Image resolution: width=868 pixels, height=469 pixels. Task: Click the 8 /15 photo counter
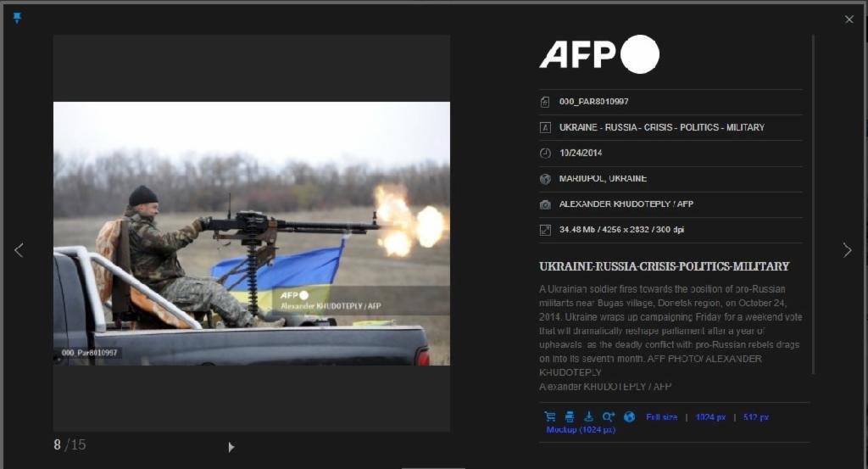70,444
